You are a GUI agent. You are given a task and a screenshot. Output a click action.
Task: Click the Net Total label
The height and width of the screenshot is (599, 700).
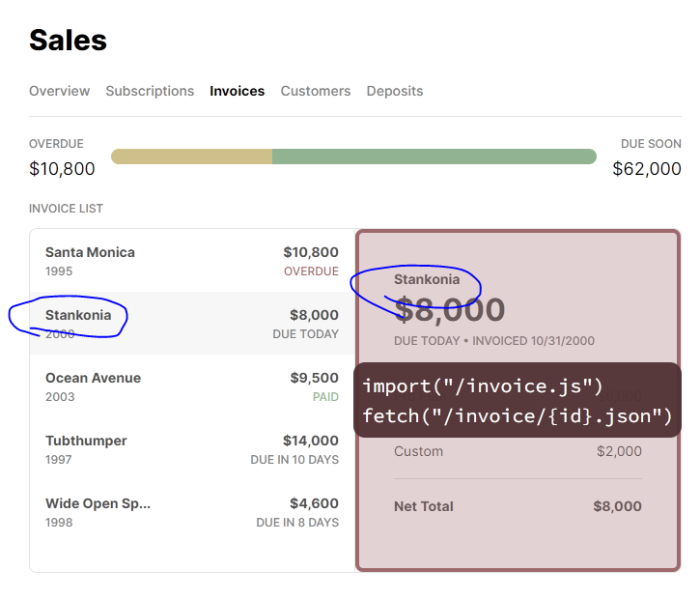(424, 506)
